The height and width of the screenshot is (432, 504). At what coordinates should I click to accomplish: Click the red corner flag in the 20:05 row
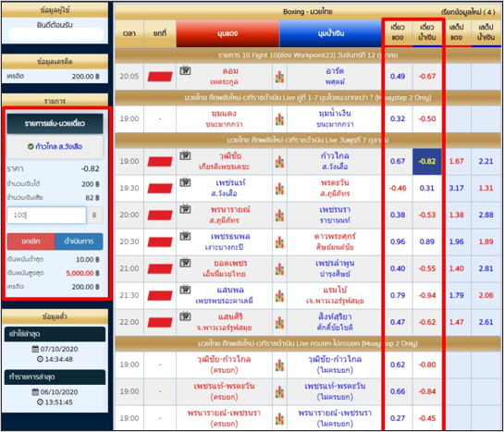pyautogui.click(x=160, y=77)
